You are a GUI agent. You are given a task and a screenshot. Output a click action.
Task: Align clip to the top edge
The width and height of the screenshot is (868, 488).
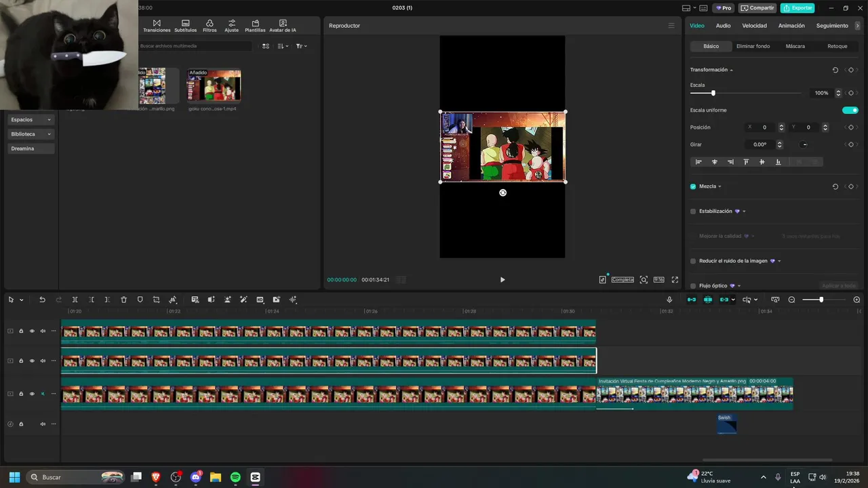(746, 162)
